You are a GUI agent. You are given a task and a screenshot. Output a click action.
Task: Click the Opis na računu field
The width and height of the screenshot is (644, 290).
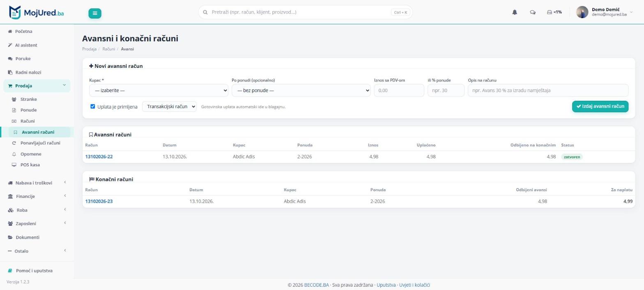(548, 90)
